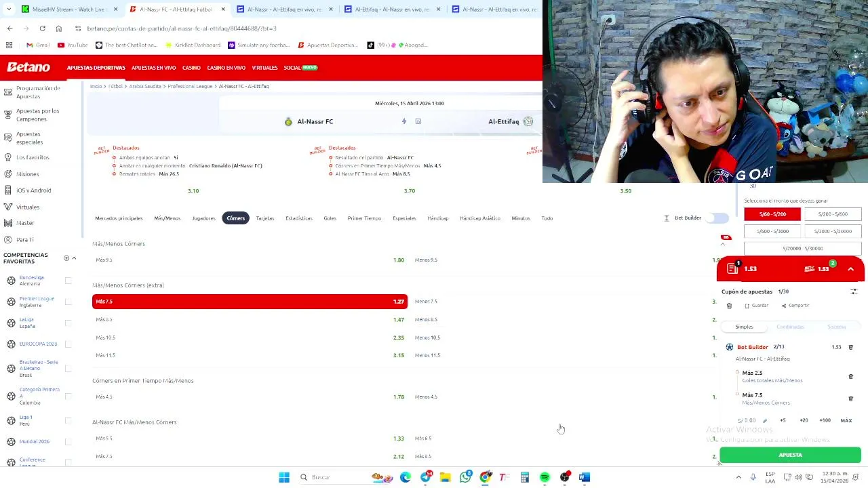Switch to the Más/Menos market tab
This screenshot has width=868, height=488.
167,218
